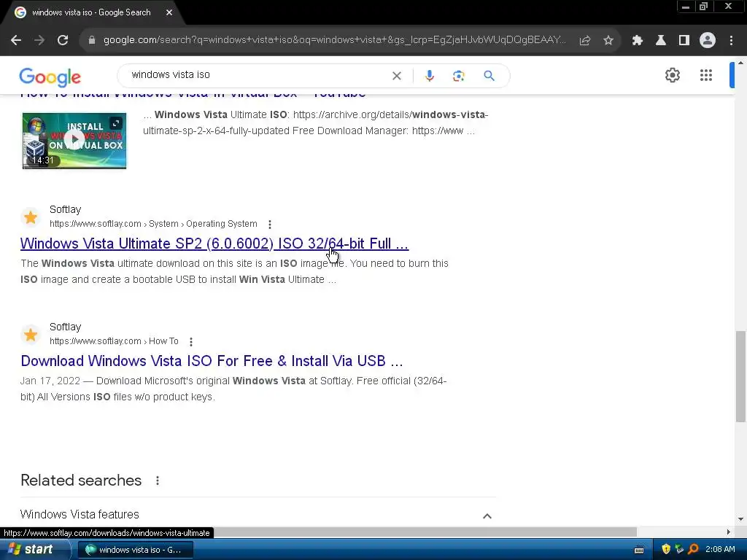Reload the page with the refresh icon

(x=63, y=41)
